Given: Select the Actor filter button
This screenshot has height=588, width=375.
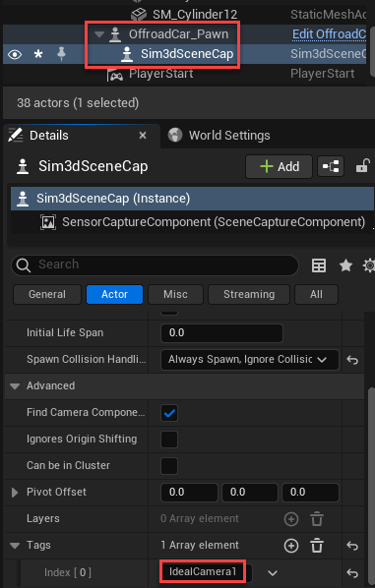Looking at the screenshot, I should click(x=114, y=294).
